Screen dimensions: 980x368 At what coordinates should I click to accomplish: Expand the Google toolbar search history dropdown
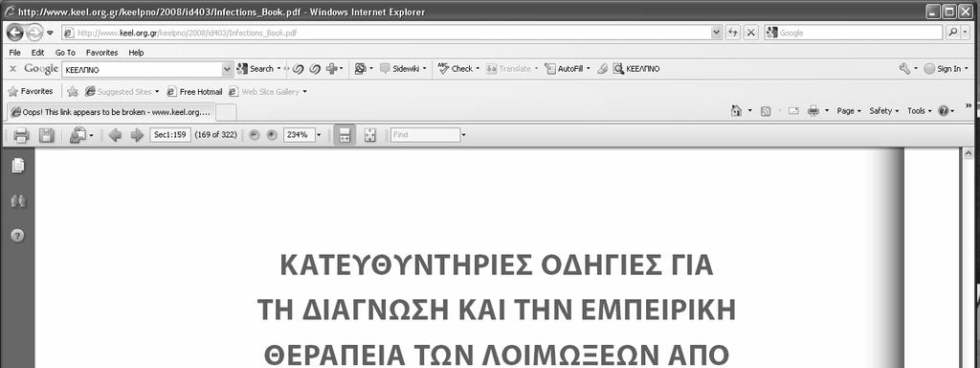click(228, 69)
